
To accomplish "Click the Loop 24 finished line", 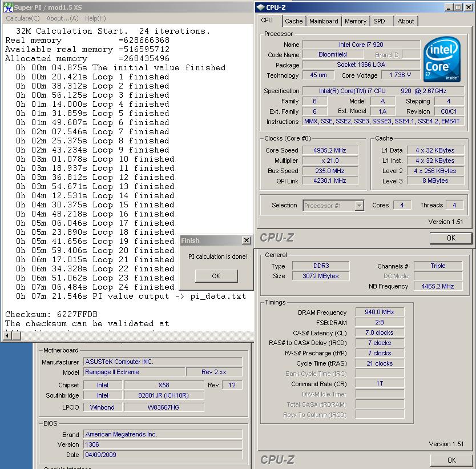I will tap(95, 287).
